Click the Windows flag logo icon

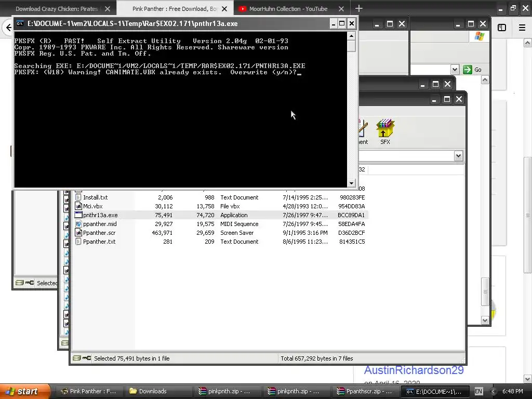(480, 36)
